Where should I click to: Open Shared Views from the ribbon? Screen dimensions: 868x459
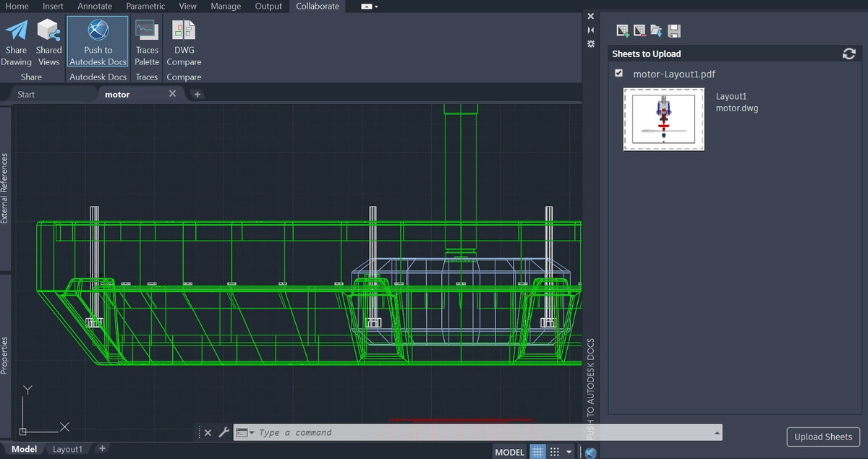pos(48,42)
